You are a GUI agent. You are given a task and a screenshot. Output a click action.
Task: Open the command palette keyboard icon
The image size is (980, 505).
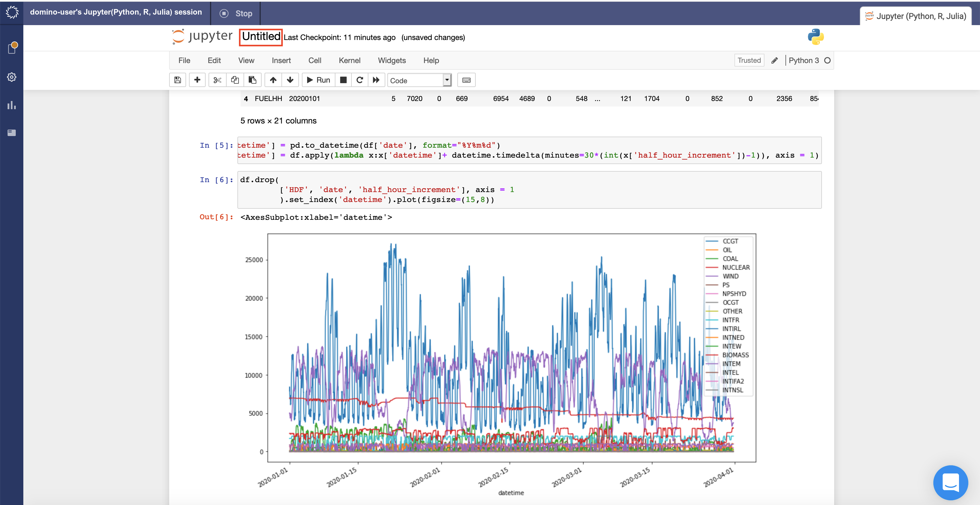tap(466, 80)
